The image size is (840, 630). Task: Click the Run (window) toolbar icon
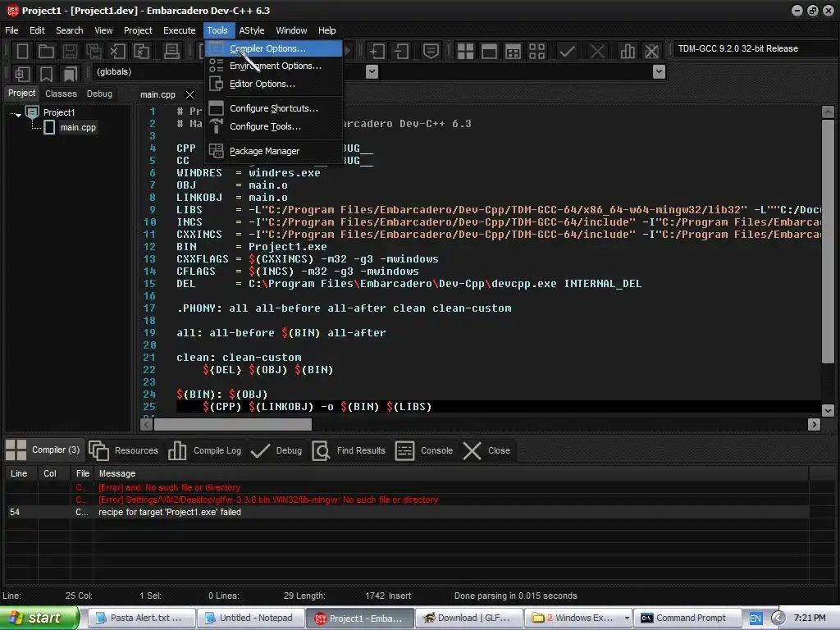489,52
